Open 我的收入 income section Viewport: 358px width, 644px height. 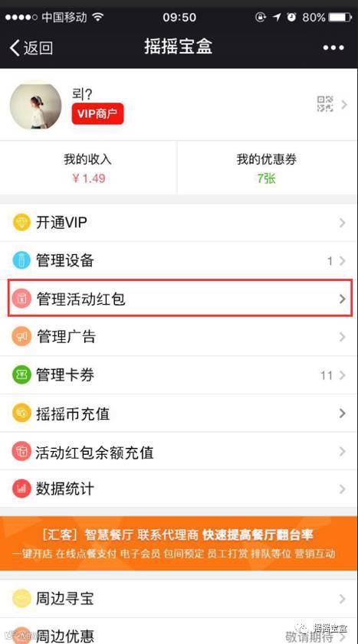(x=88, y=168)
